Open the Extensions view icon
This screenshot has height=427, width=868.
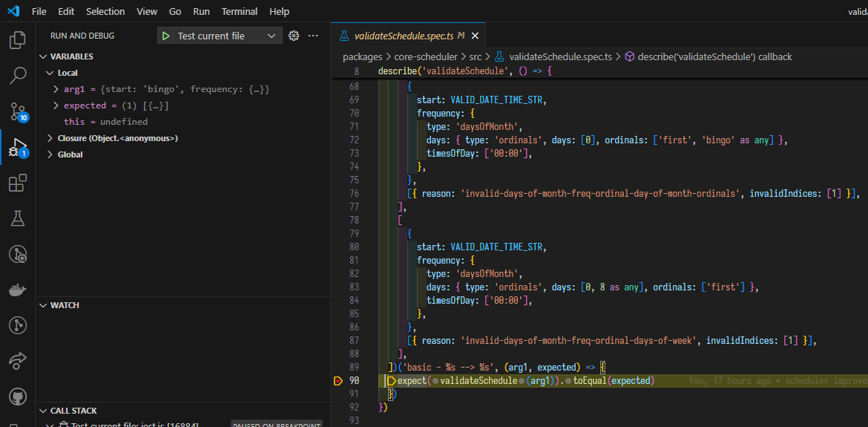click(x=18, y=183)
